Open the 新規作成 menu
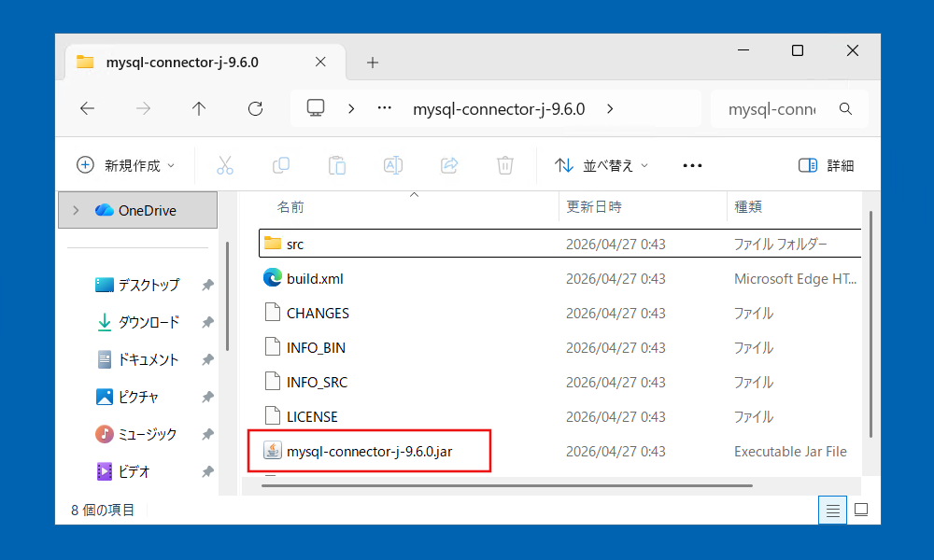The image size is (934, 560). coord(126,165)
